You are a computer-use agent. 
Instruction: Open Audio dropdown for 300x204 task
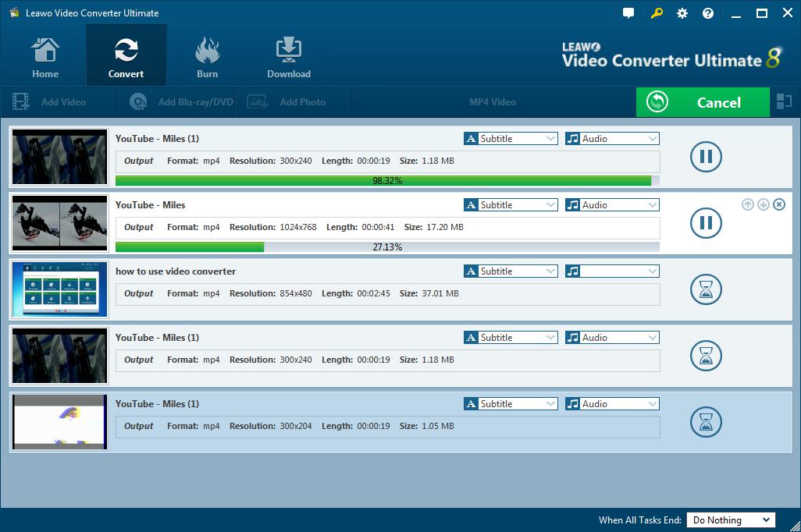click(612, 404)
